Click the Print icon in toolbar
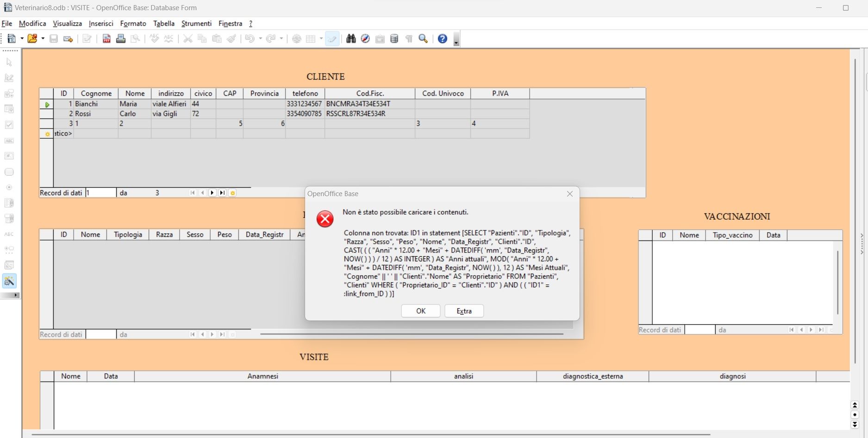The width and height of the screenshot is (868, 438). click(121, 39)
